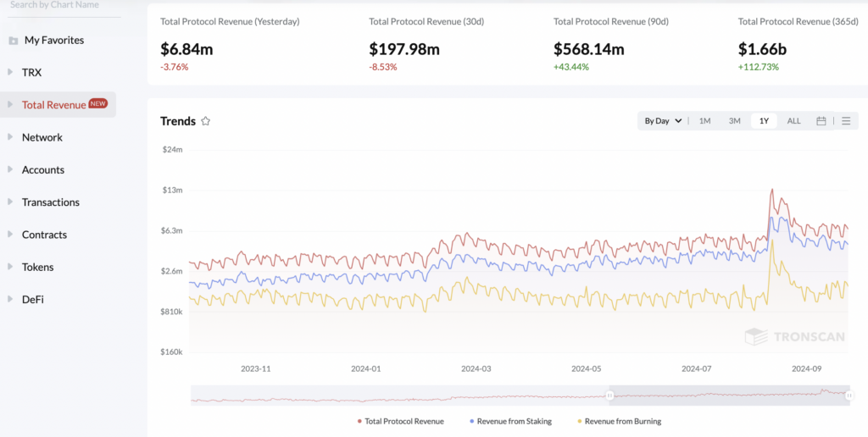
Task: Expand the Tokens category arrow
Action: tap(10, 266)
